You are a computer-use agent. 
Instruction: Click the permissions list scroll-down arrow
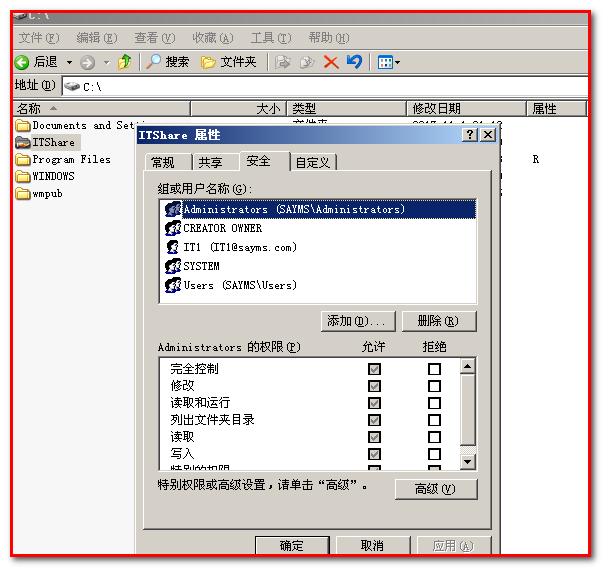(x=467, y=461)
